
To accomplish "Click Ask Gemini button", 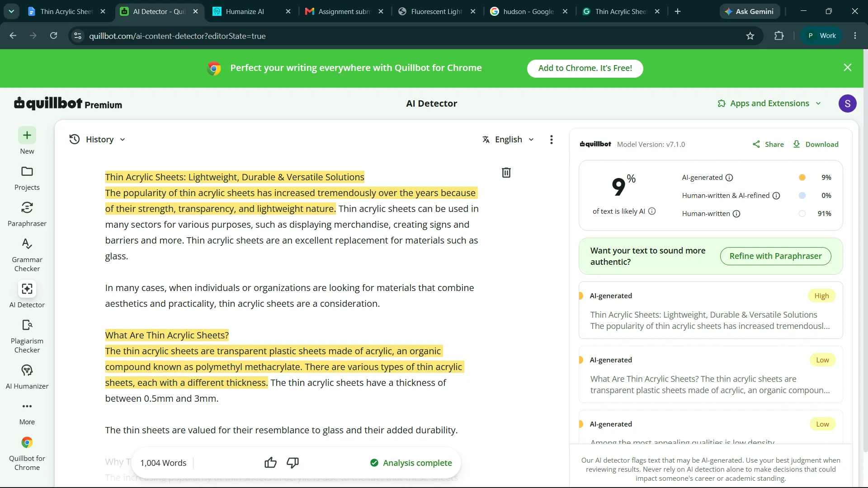I will (750, 11).
